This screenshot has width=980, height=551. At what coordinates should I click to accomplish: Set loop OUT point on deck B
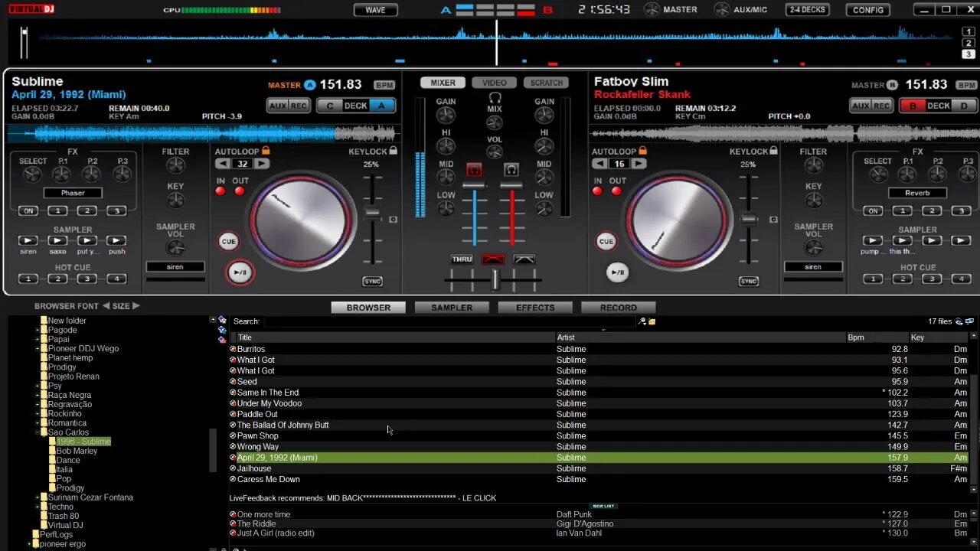(x=616, y=191)
